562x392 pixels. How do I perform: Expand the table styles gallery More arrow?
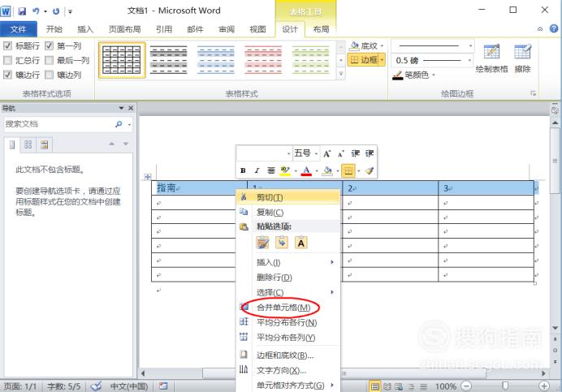click(x=341, y=74)
